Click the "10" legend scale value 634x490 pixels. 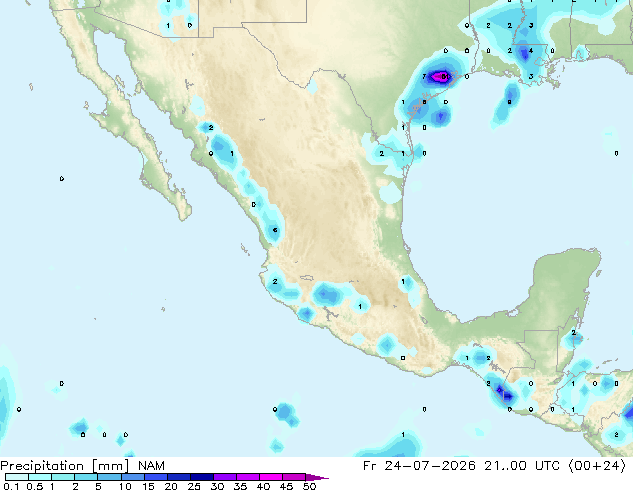point(125,486)
